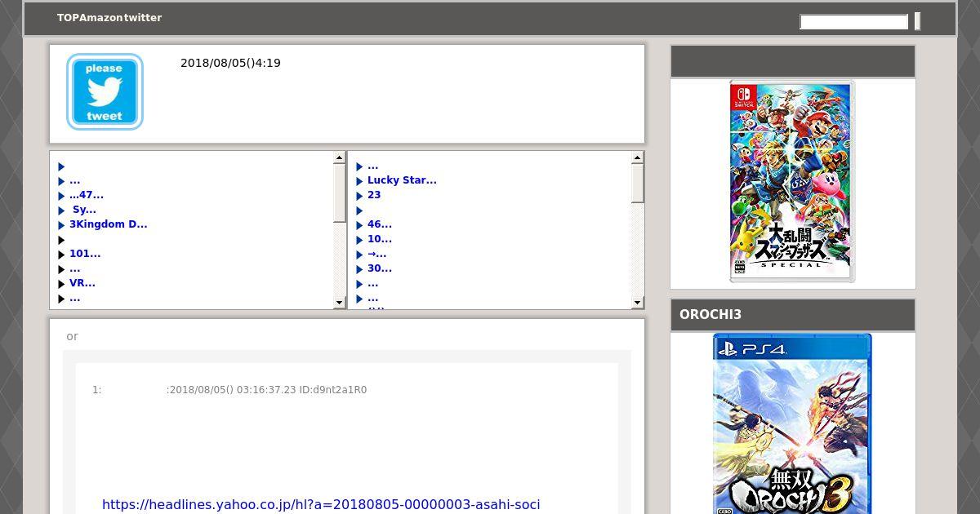Image resolution: width=980 pixels, height=514 pixels.
Task: Open the 'Sy...' article link
Action: 84,210
